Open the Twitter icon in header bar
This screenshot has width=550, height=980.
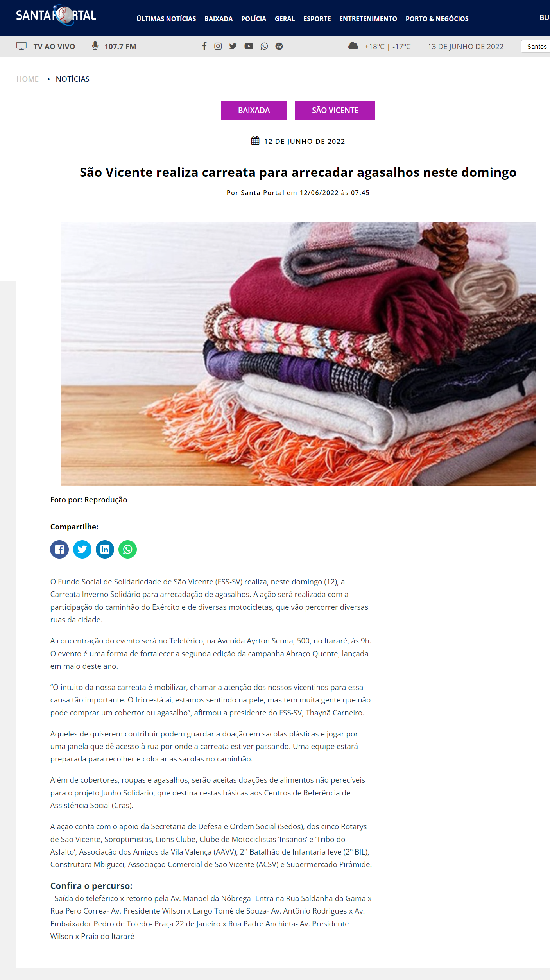click(x=233, y=46)
